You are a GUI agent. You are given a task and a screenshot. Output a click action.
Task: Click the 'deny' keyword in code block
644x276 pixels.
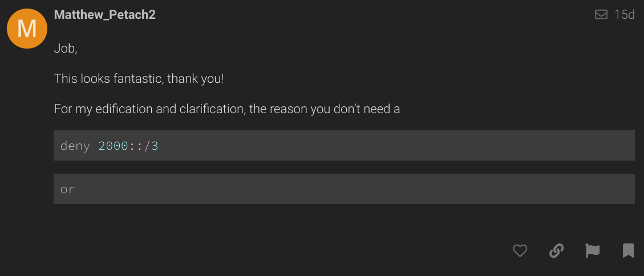75,146
